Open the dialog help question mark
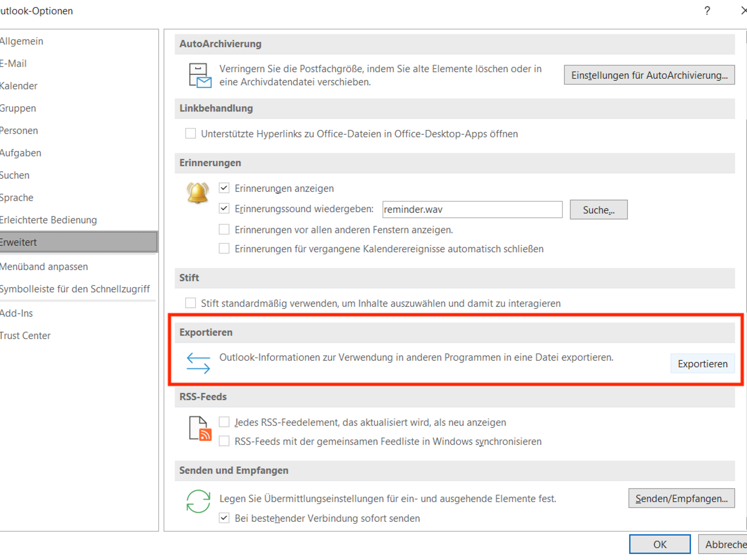The image size is (747, 560). coord(707,11)
